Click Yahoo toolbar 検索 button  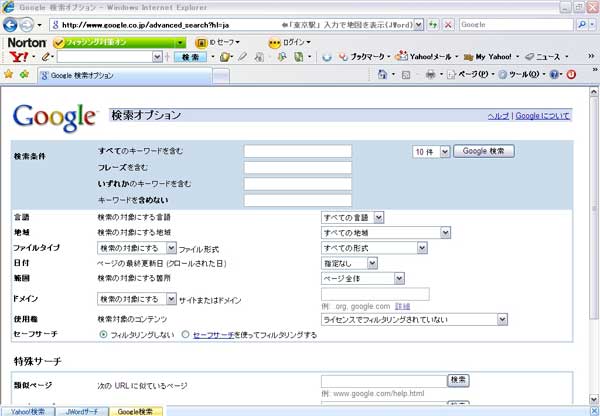[x=190, y=57]
